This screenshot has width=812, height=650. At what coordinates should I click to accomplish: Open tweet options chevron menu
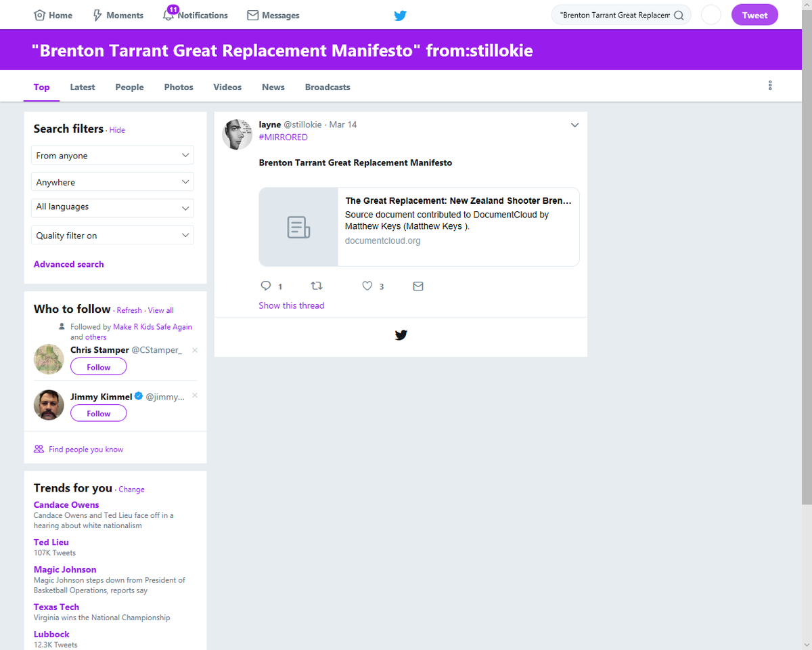[574, 125]
